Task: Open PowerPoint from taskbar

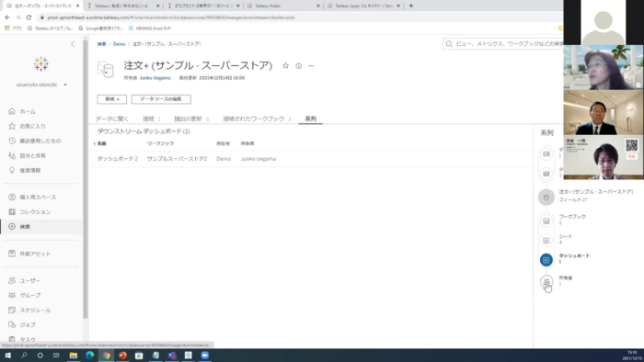Action: click(x=122, y=356)
